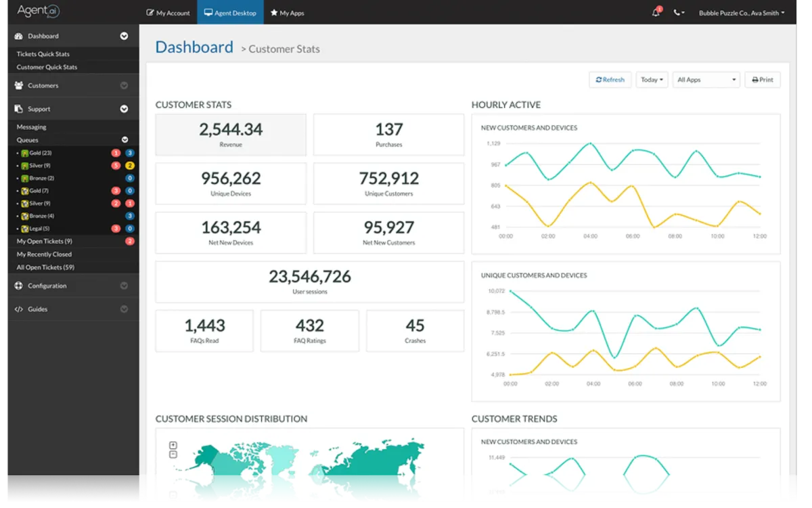Click the Guides code icon in sidebar
The width and height of the screenshot is (812, 508).
(x=18, y=309)
